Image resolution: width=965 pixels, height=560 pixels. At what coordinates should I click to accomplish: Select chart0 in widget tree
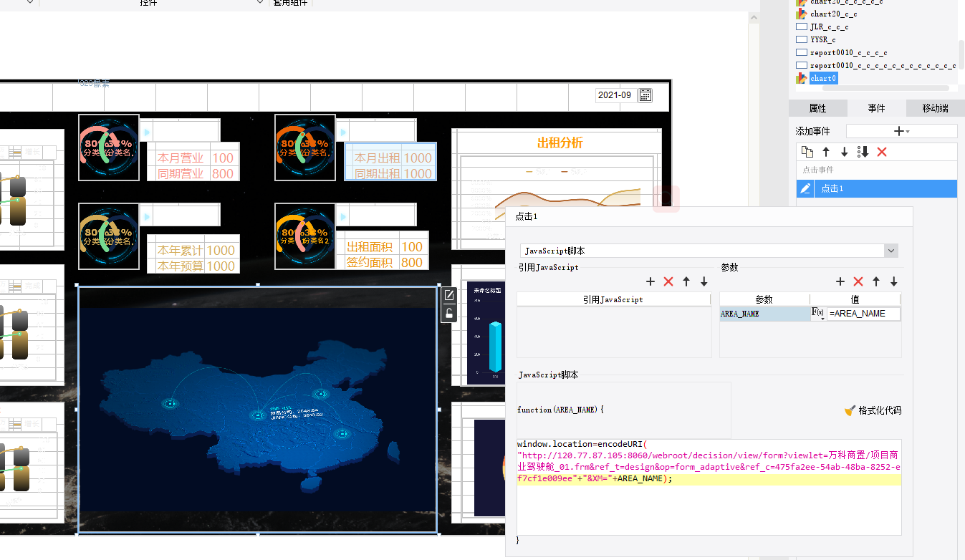(x=823, y=78)
